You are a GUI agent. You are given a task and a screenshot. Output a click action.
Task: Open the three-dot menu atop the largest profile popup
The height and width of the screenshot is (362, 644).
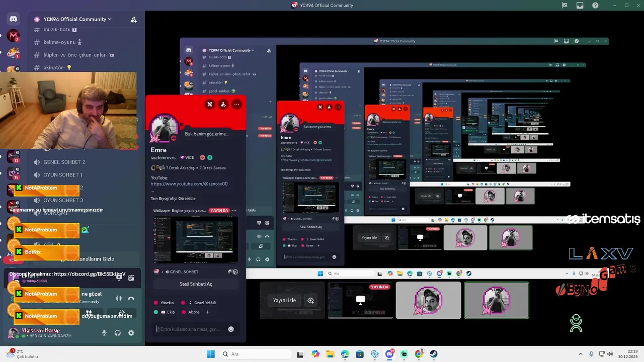(236, 104)
